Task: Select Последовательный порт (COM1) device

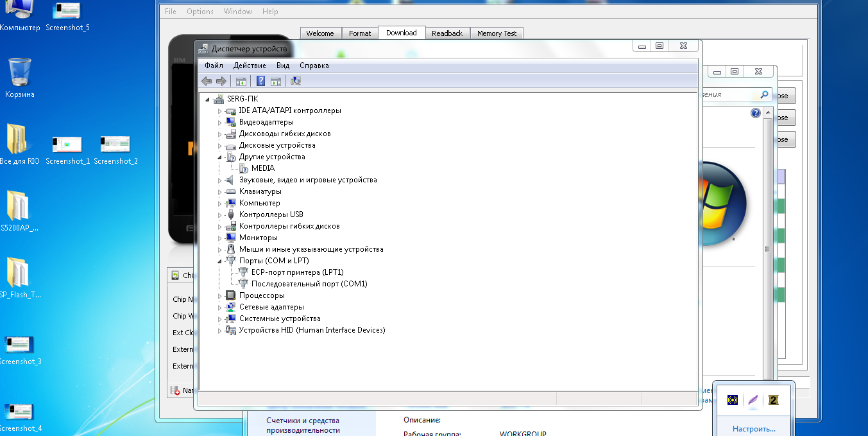Action: point(309,284)
